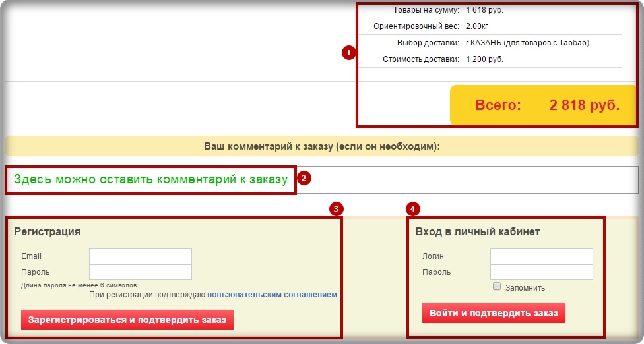Enable the Запомнить checkbox
This screenshot has width=644, height=344.
497,287
